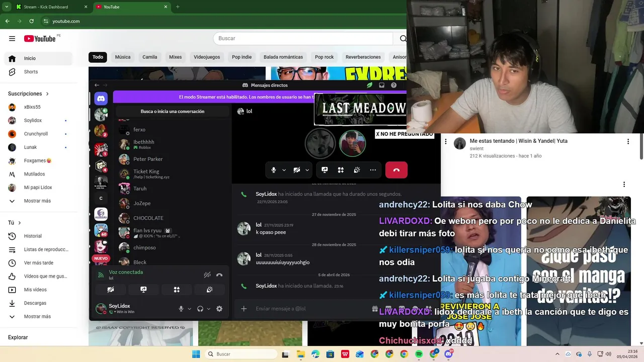Image resolution: width=644 pixels, height=362 pixels.
Task: Deafen audio via headphones icon in user panel
Action: 200,309
